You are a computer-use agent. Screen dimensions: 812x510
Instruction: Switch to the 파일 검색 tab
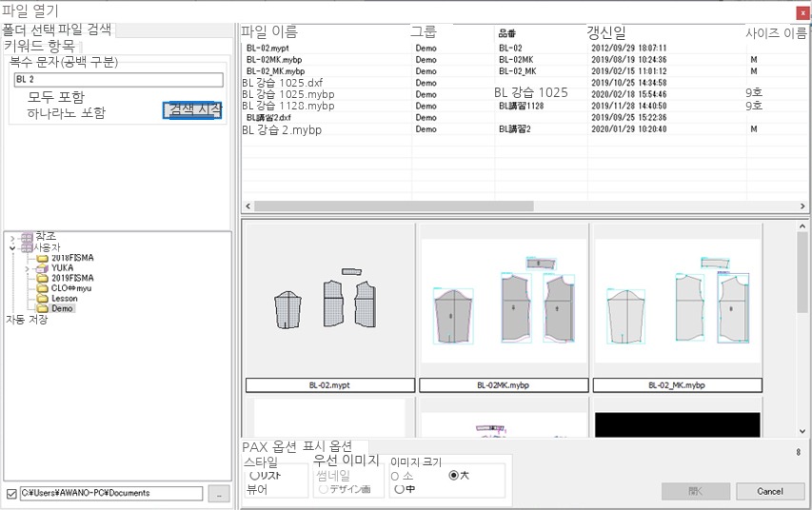pos(85,29)
